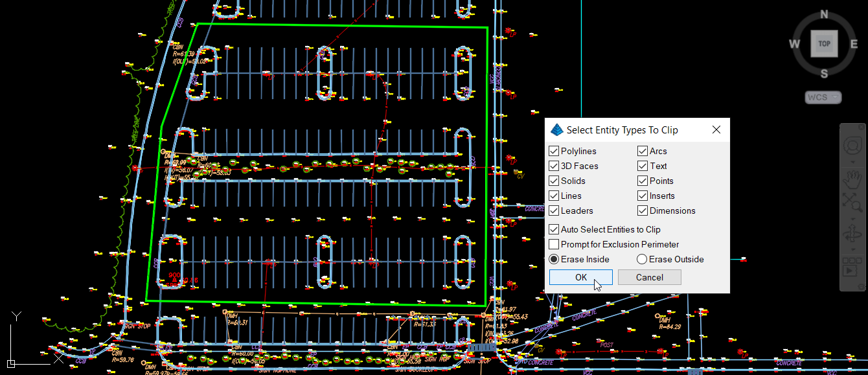868x375 pixels.
Task: Click the real-time zoom icon atop the navigation bar
Action: point(852,144)
